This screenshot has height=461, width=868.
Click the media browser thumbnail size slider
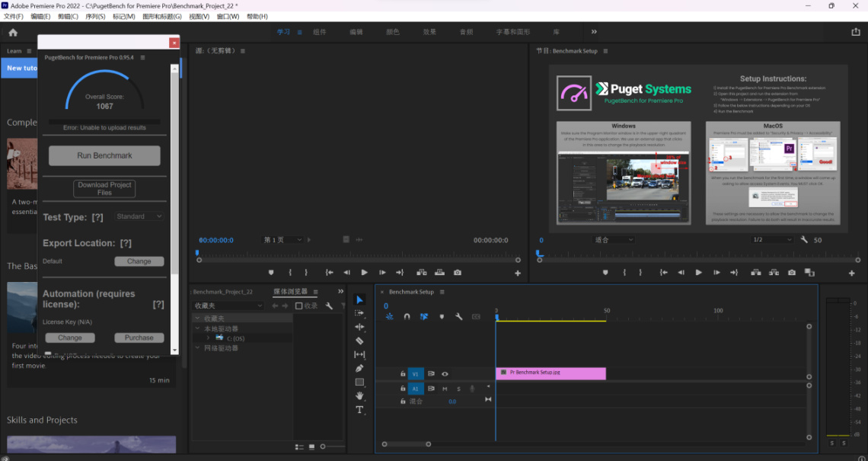[x=323, y=446]
